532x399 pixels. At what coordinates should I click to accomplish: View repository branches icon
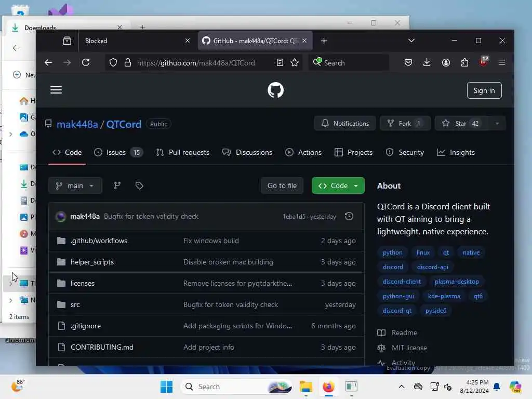pyautogui.click(x=117, y=185)
